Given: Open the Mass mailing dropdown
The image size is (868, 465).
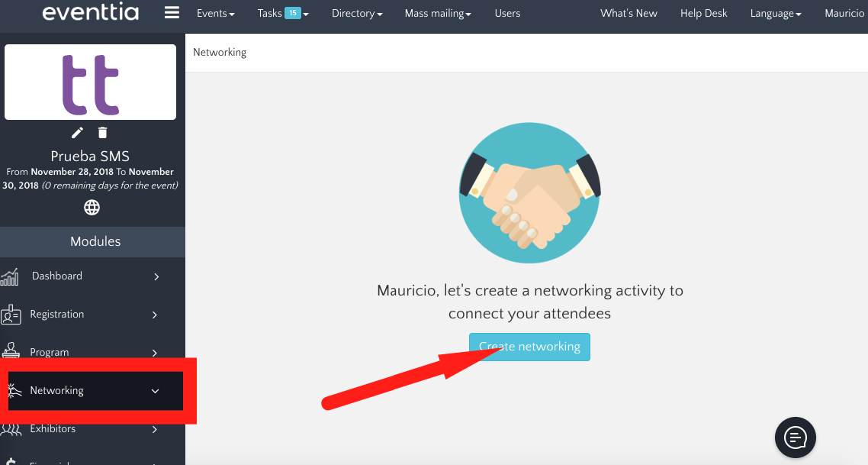Looking at the screenshot, I should click(438, 13).
